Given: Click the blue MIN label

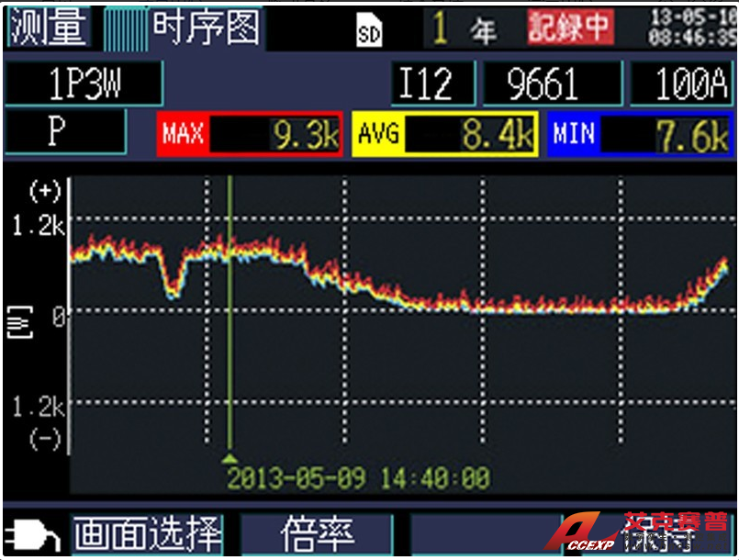Looking at the screenshot, I should point(574,135).
